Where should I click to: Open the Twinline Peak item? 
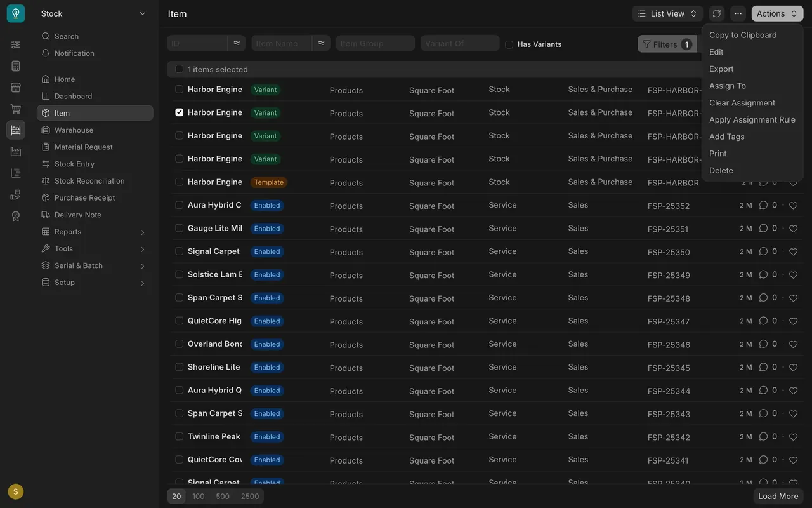(x=214, y=436)
